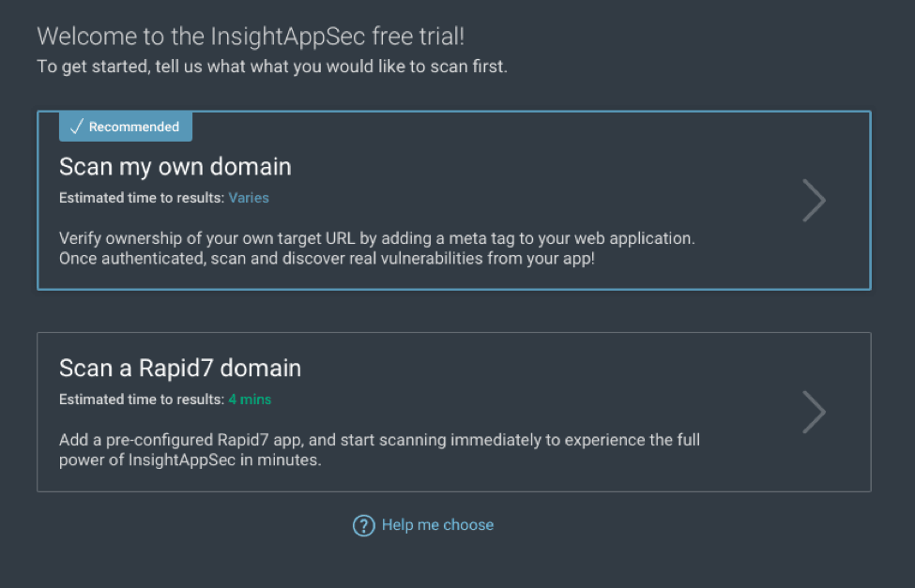The width and height of the screenshot is (915, 588).
Task: Click the Estimated time to results label
Action: point(139,198)
